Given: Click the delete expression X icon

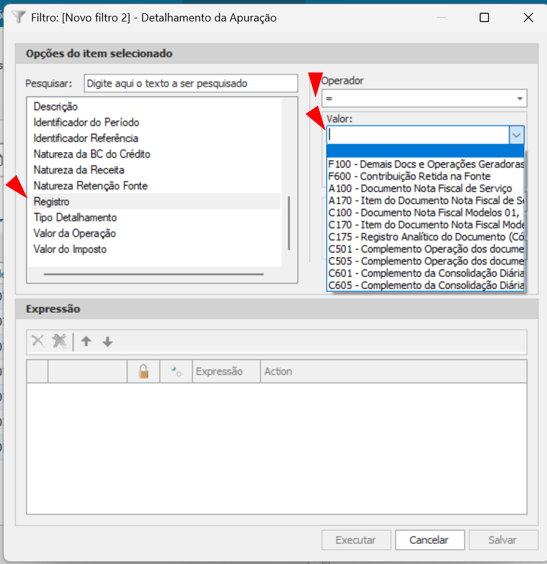Looking at the screenshot, I should tap(38, 341).
